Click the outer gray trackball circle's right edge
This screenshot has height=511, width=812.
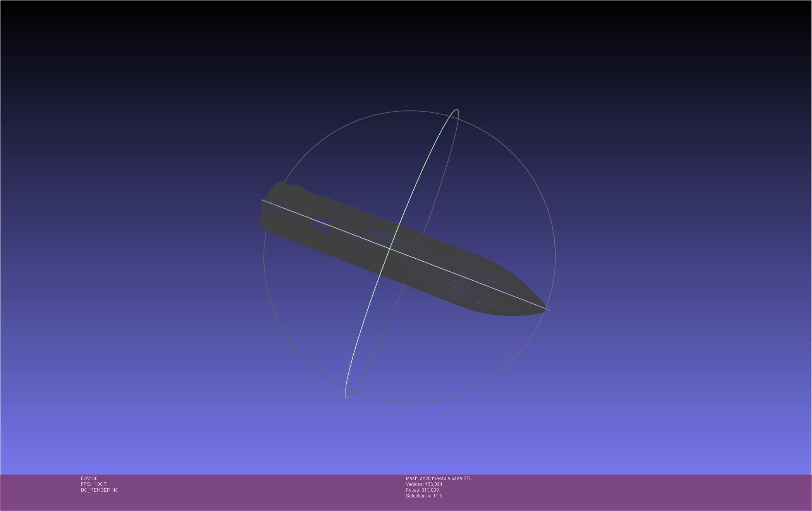coord(555,256)
